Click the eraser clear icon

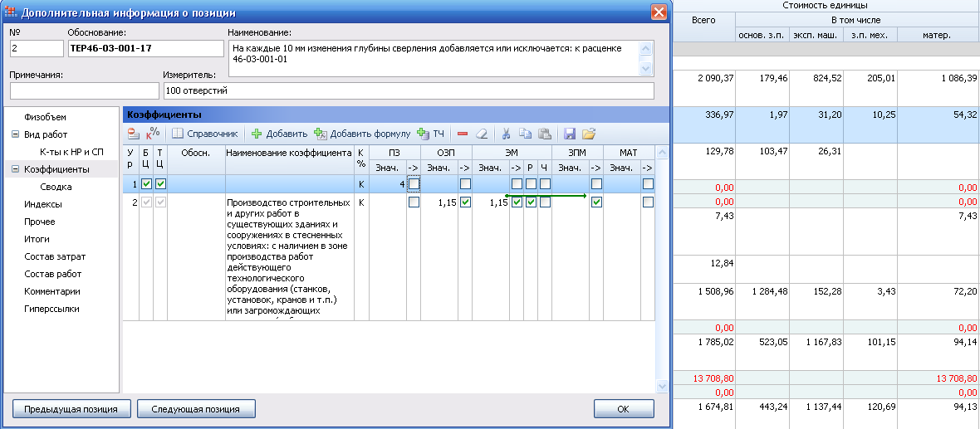tap(483, 134)
